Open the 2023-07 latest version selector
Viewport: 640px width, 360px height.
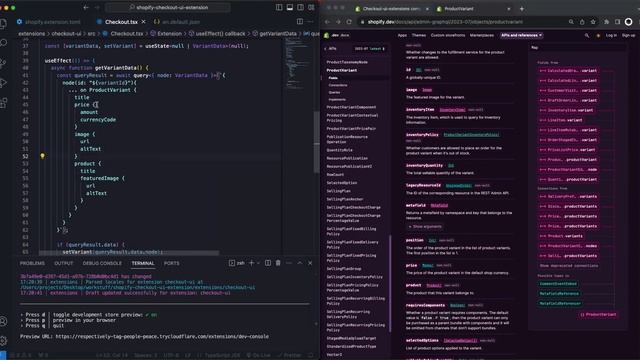pyautogui.click(x=369, y=49)
